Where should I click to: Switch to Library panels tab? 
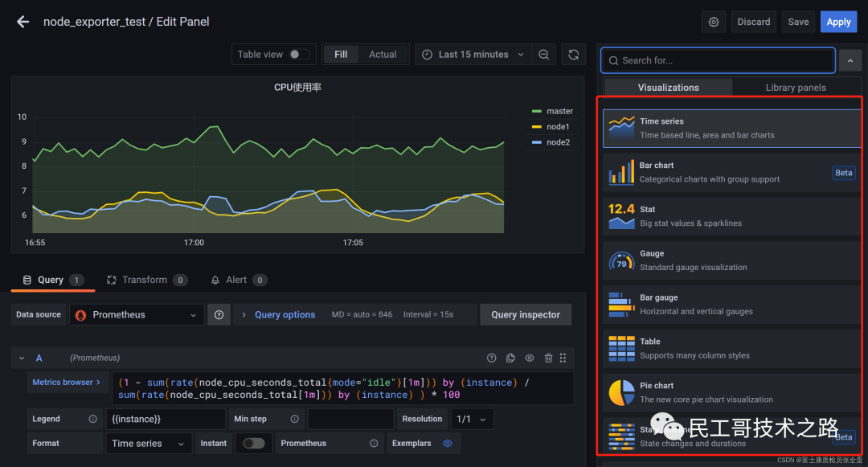(x=796, y=88)
